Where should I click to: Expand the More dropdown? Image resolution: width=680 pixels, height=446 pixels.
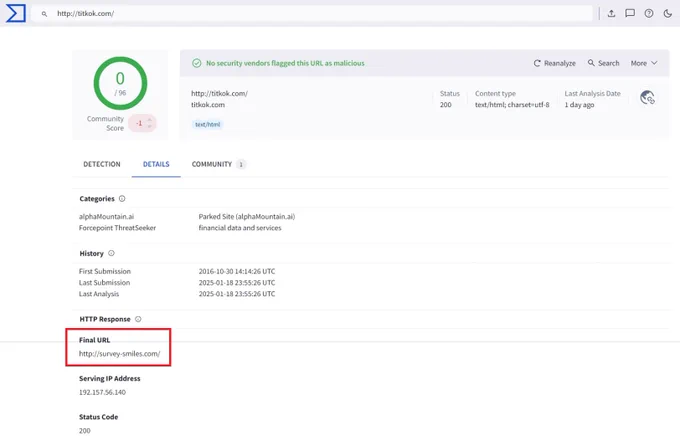[x=644, y=63]
